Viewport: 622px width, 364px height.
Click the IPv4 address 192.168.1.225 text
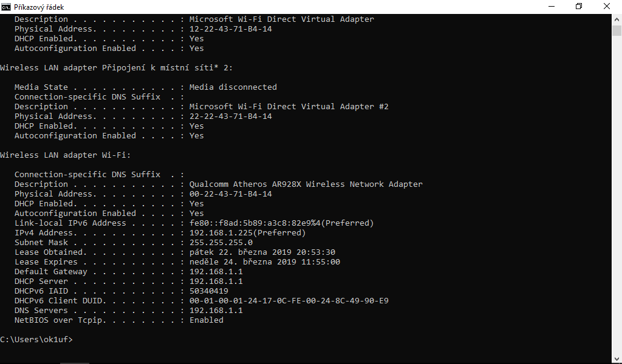click(247, 233)
